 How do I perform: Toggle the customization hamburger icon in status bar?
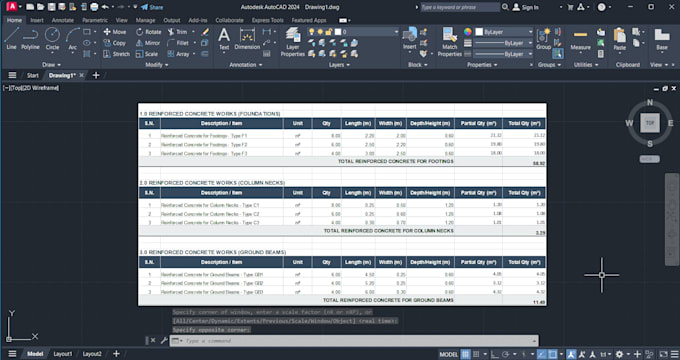tap(674, 354)
